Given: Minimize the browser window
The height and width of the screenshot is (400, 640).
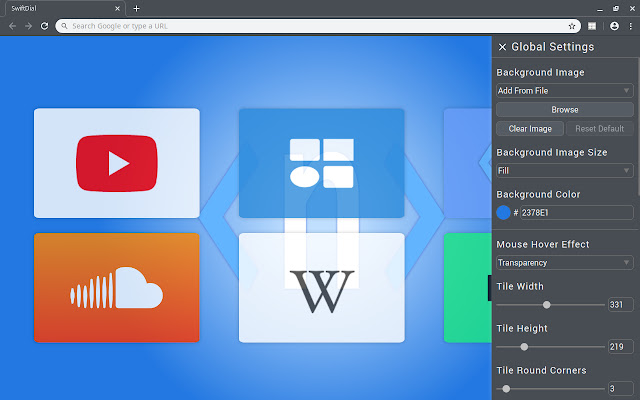Looking at the screenshot, I should [x=600, y=9].
